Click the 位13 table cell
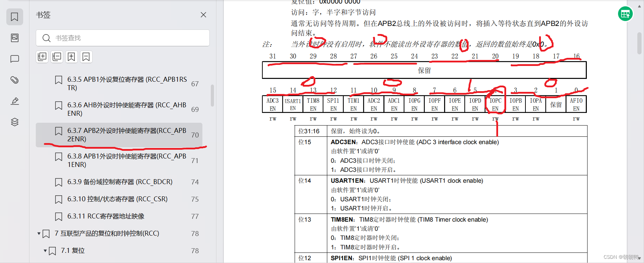The image size is (644, 263). (x=311, y=233)
